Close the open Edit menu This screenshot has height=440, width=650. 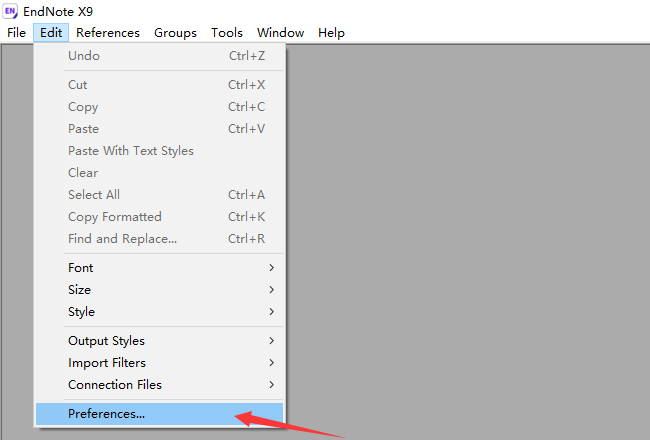(51, 33)
